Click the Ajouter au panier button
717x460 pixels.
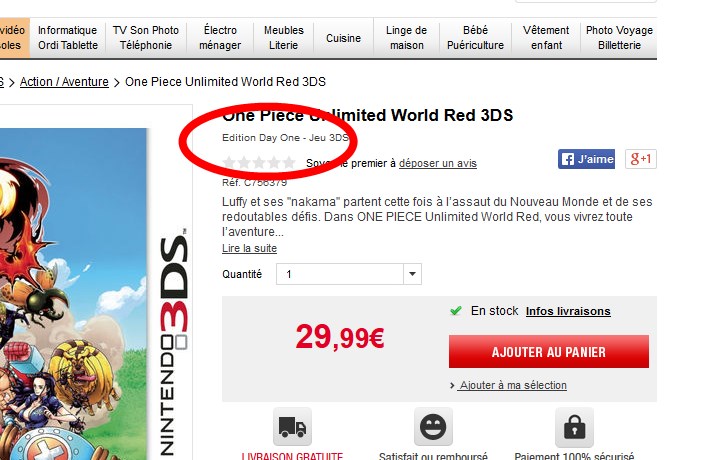tap(549, 352)
